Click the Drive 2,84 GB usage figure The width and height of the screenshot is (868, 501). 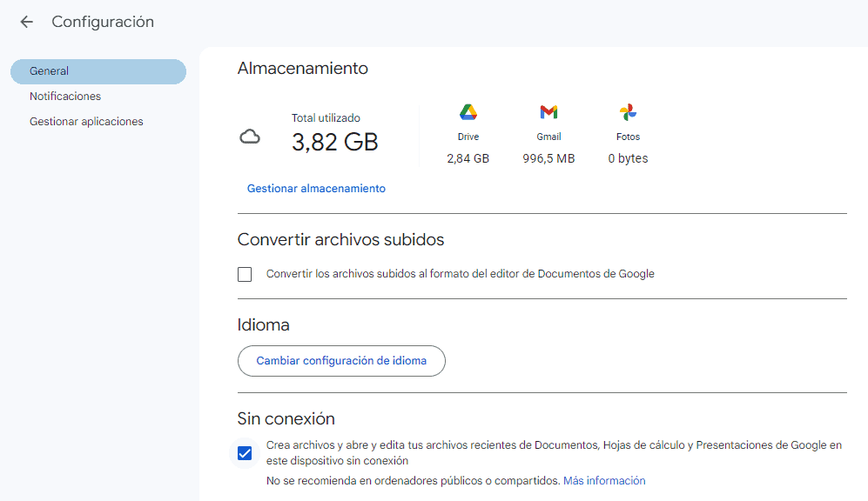(468, 158)
